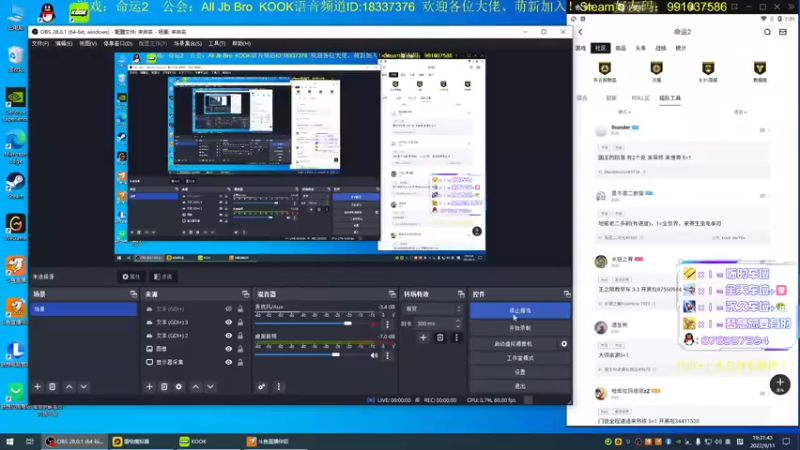The width and height of the screenshot is (800, 450).
Task: Open 视图(V) menu in OBS
Action: point(88,44)
